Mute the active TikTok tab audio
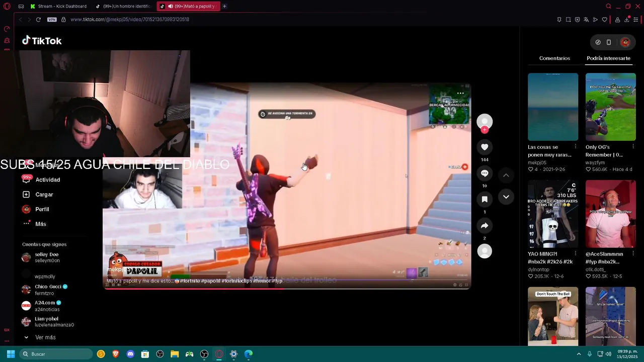The image size is (644, 362). coord(171,6)
